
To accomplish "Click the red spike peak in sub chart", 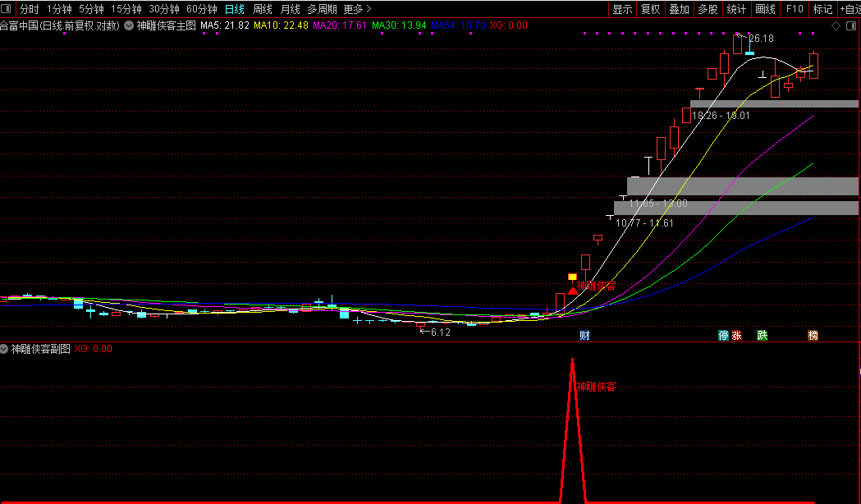I will 573,360.
